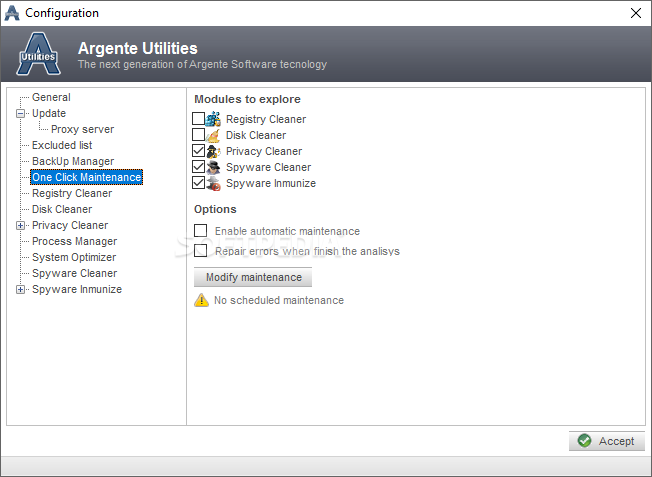
Task: Click the Modify maintenance button
Action: (253, 277)
